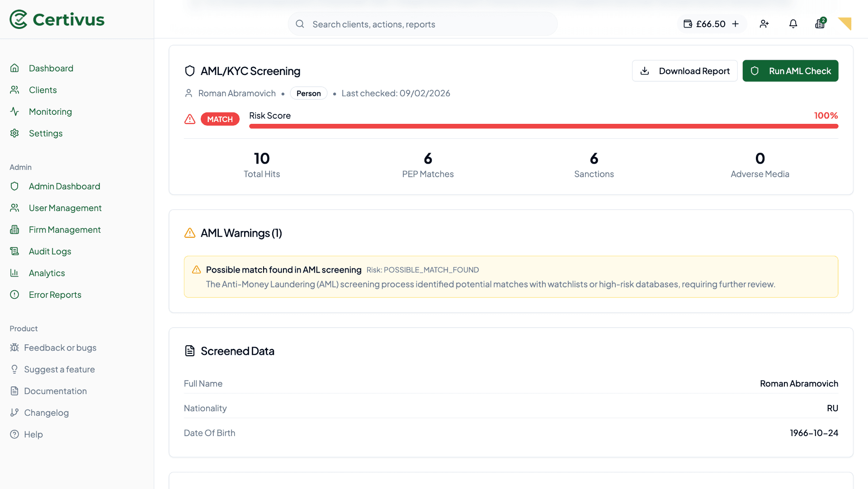Click the Download Report button
Image resolution: width=868 pixels, height=489 pixels.
684,71
